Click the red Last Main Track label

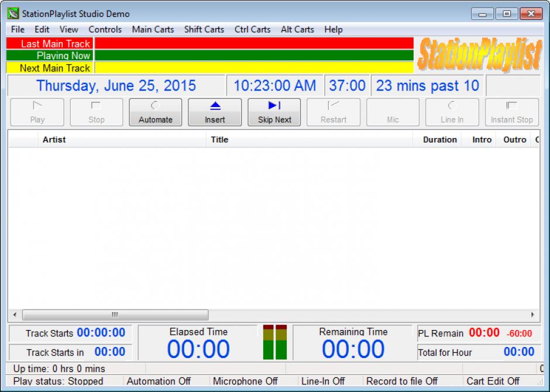click(50, 43)
